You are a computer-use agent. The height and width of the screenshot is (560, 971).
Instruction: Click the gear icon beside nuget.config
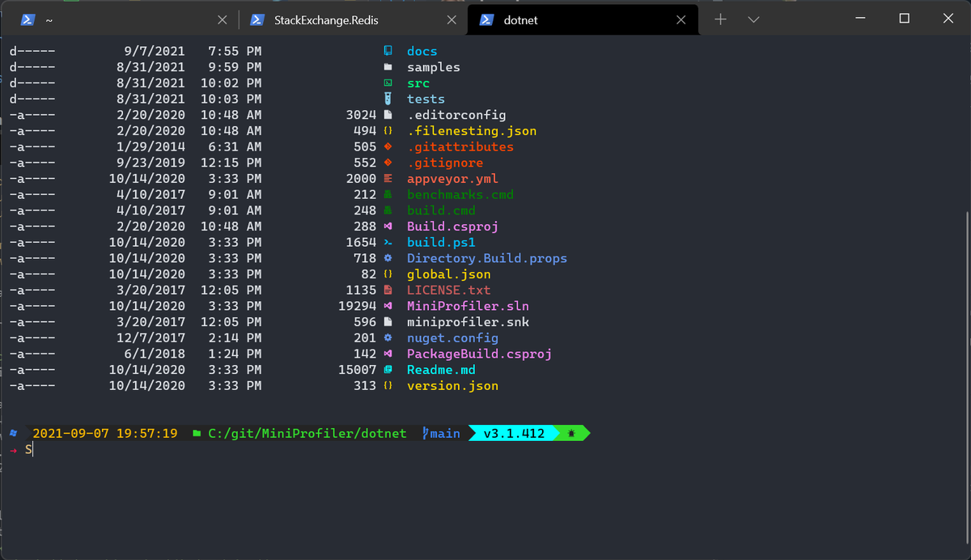388,337
